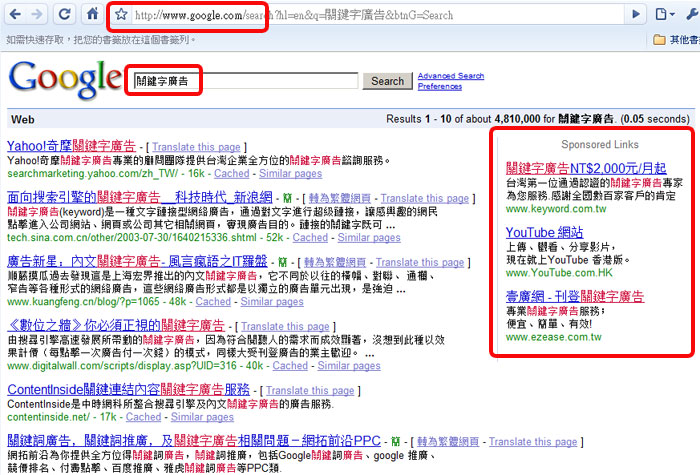Go back with the browser back arrow
Viewport: 700px width, 475px height.
pos(15,15)
